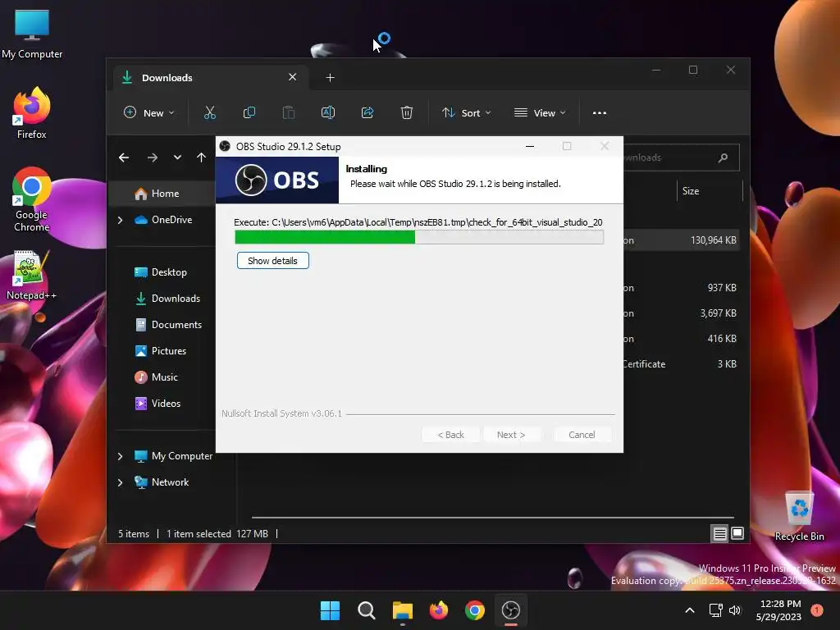This screenshot has height=630, width=840.
Task: Select the file sized 130,964 KB
Action: [x=680, y=240]
